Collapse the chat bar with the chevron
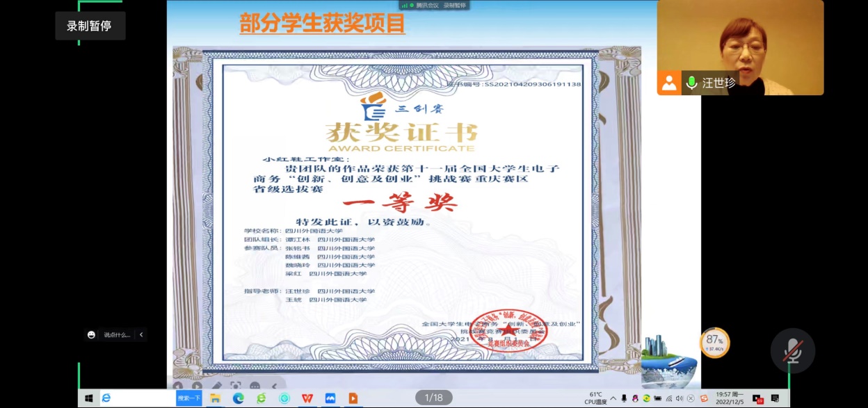Viewport: 868px width, 408px height. tap(141, 334)
